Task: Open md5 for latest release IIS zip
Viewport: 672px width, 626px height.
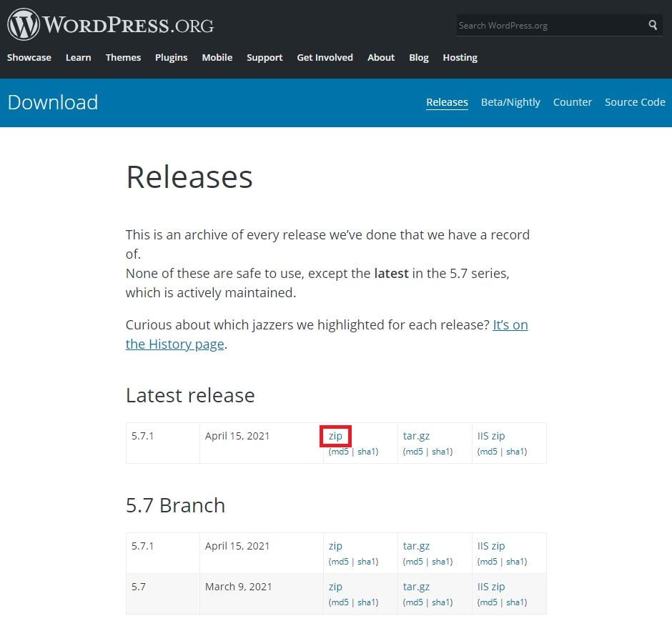Action: 488,452
